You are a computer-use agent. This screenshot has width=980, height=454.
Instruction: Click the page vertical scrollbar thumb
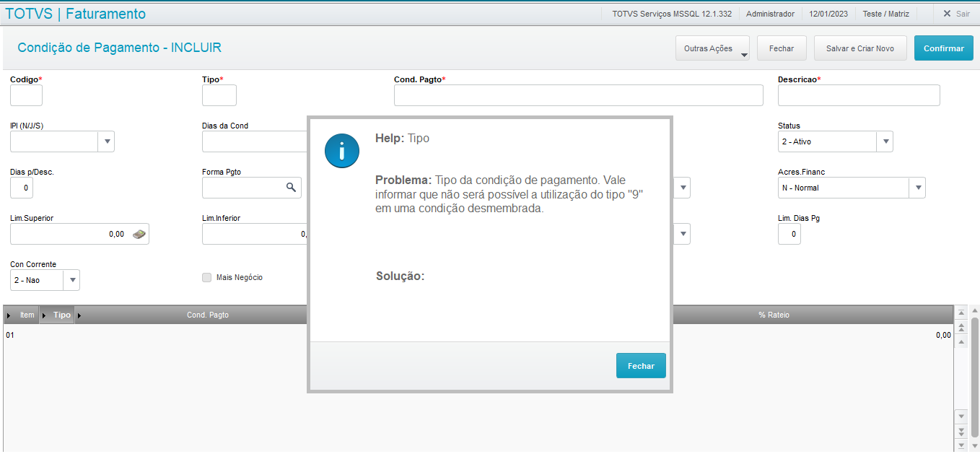(975, 378)
